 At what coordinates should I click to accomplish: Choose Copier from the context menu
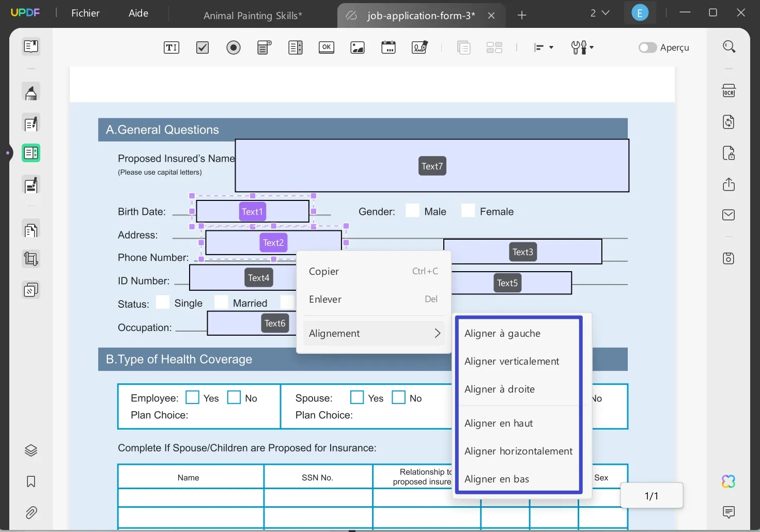pos(374,271)
